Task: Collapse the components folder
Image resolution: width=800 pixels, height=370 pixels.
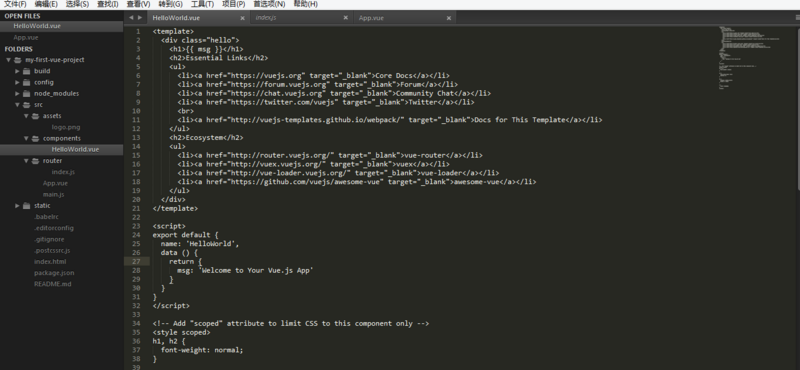Action: coord(26,138)
